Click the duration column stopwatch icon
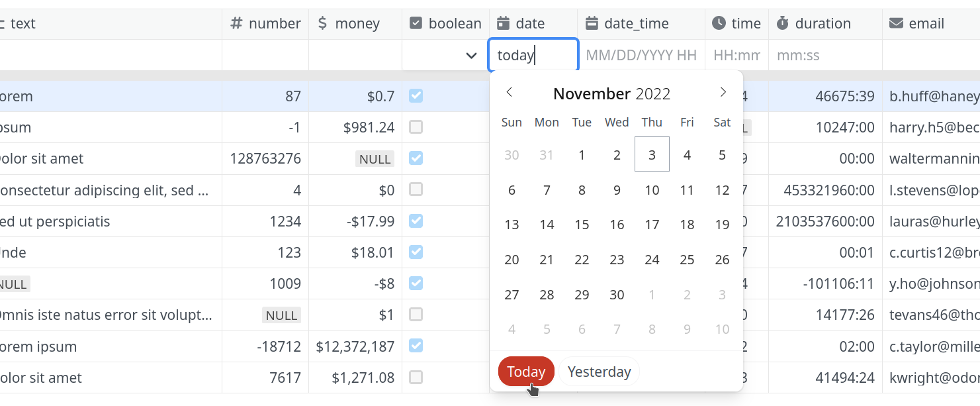The width and height of the screenshot is (980, 406). (783, 24)
